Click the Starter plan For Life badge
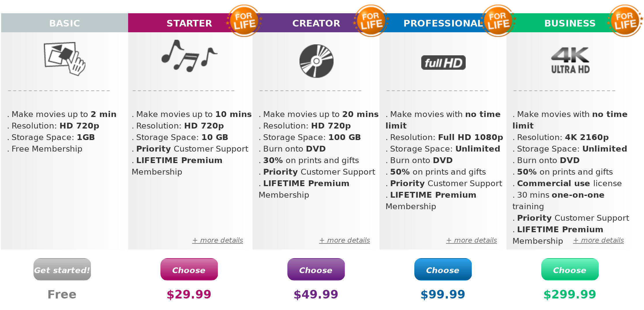The width and height of the screenshot is (644, 310). 244,21
